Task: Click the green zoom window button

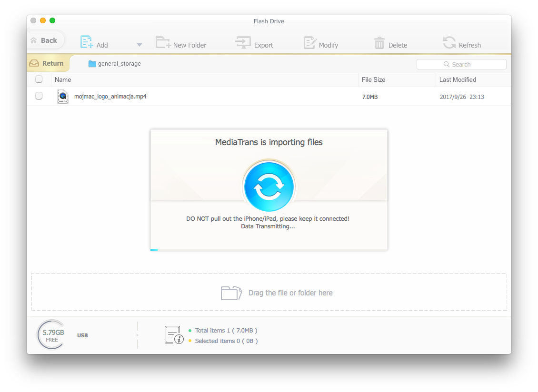Action: tap(52, 20)
